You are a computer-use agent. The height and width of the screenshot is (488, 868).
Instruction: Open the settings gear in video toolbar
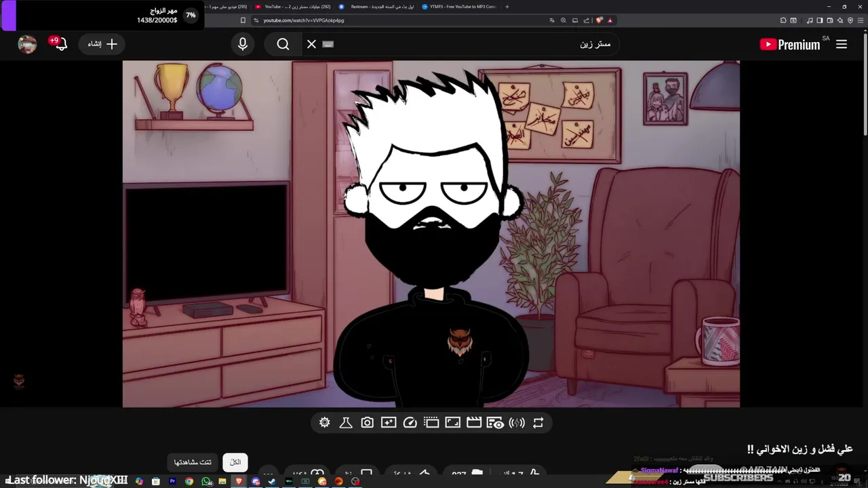[x=324, y=423]
